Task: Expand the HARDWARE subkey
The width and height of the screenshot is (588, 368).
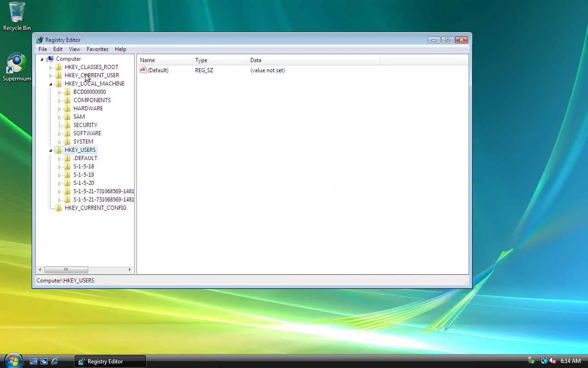Action: (x=59, y=109)
